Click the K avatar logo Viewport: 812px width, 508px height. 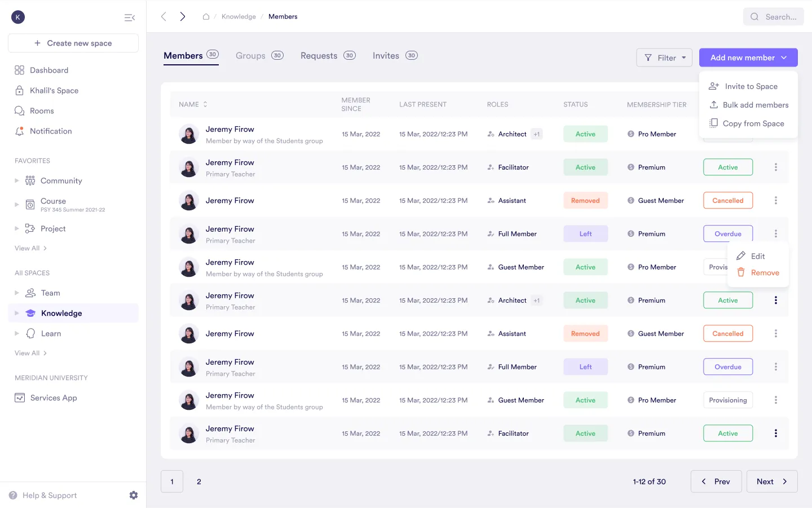(x=18, y=17)
